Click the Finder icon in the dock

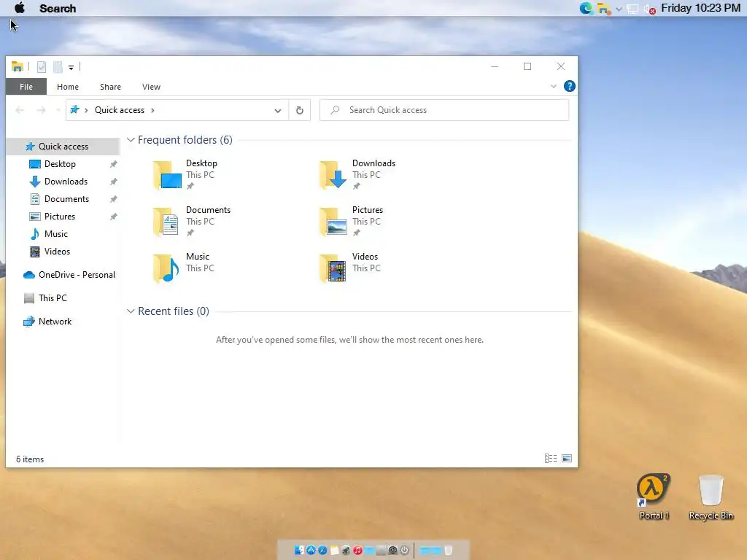point(299,551)
